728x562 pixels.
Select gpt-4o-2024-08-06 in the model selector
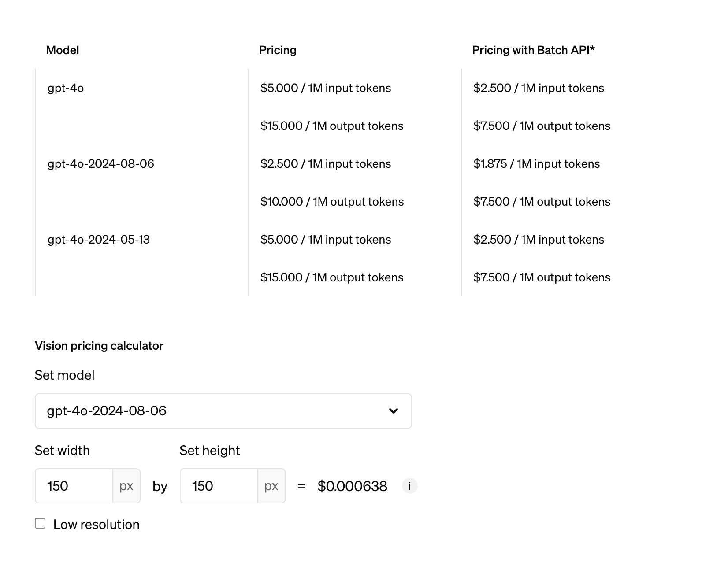pyautogui.click(x=106, y=411)
